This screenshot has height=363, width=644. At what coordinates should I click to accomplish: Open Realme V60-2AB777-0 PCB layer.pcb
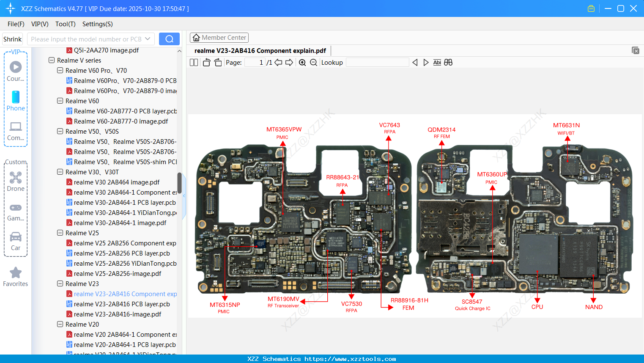point(121,111)
